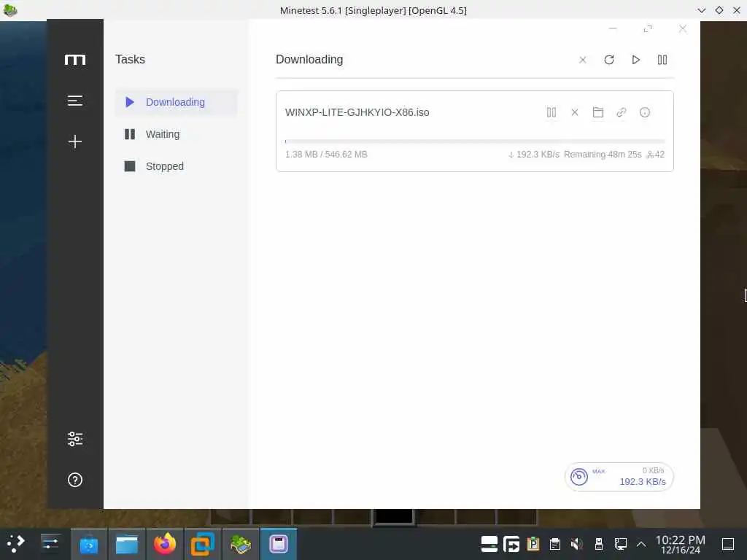Show desktop via taskbar corner button
Viewport: 747px width, 560px height.
click(728, 544)
